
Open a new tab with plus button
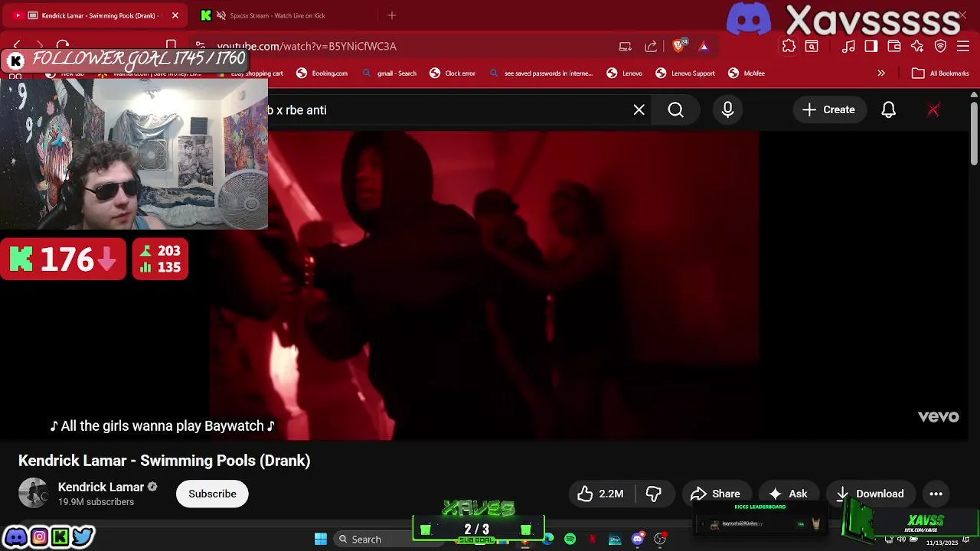(392, 15)
